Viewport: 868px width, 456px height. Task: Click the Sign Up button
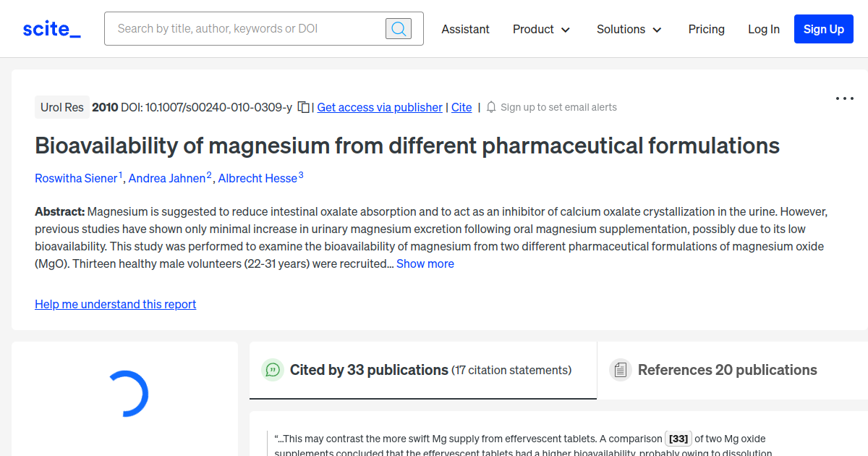823,29
